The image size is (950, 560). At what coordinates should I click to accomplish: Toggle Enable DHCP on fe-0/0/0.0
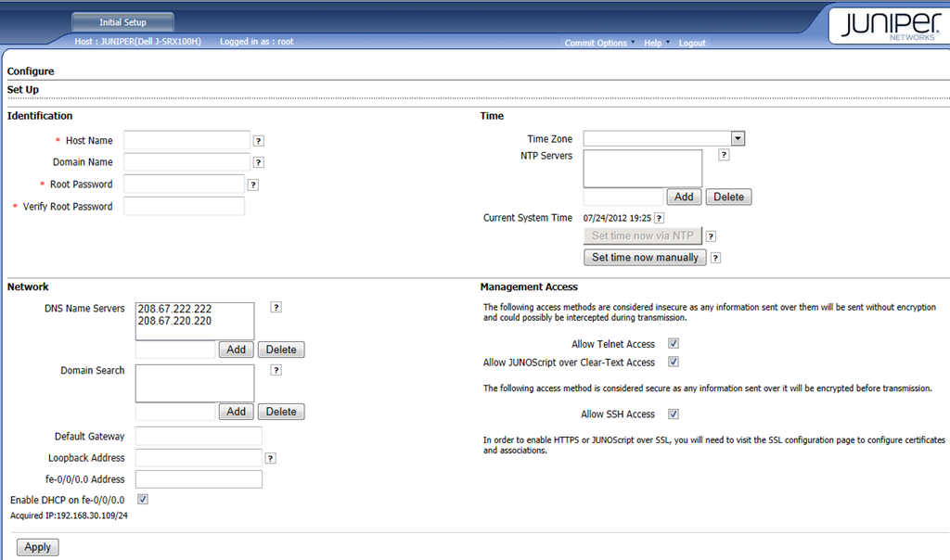pyautogui.click(x=143, y=500)
